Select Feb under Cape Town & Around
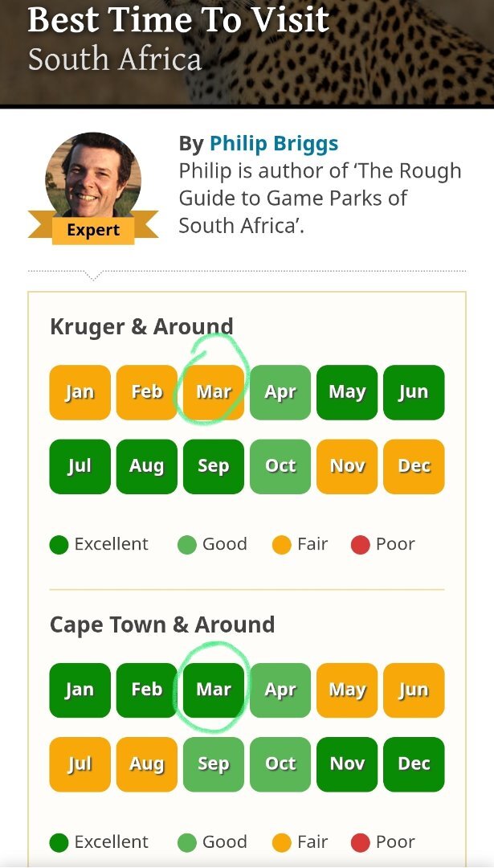The width and height of the screenshot is (494, 868). coord(146,690)
